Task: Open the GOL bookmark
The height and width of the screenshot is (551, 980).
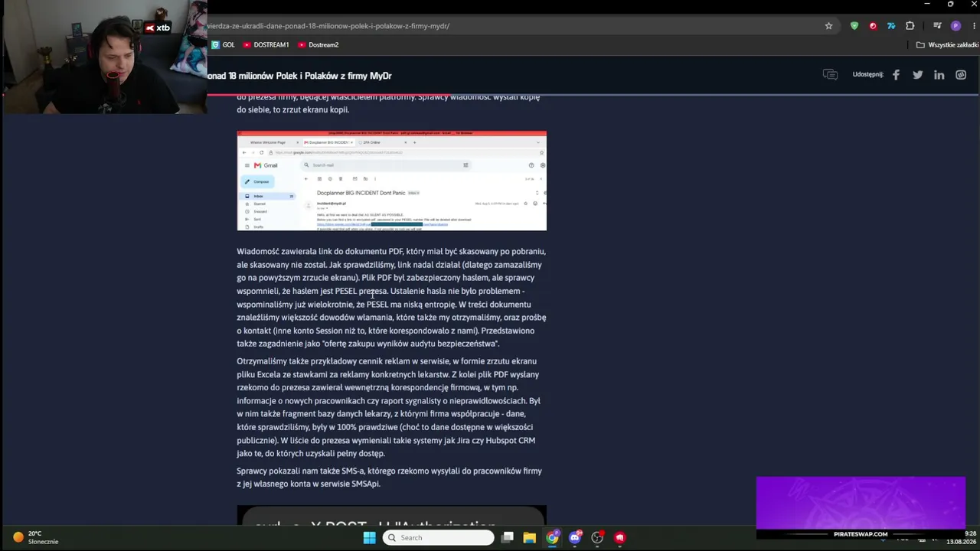Action: point(223,45)
